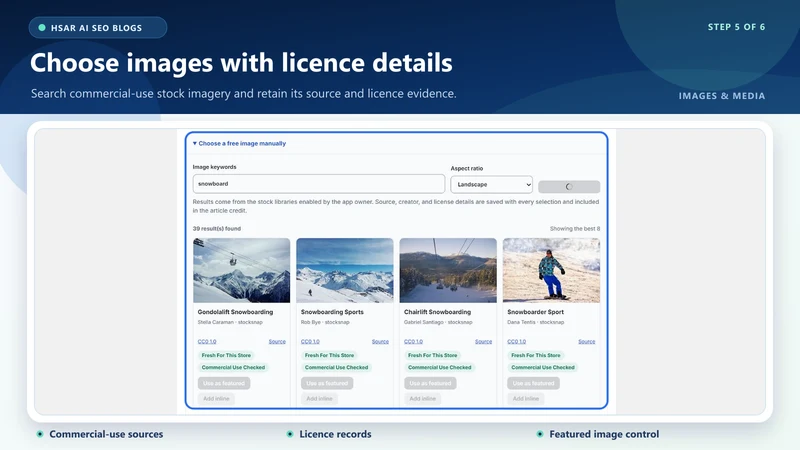This screenshot has width=800, height=450.
Task: Click the Image keywords input containing 'snowboard'
Action: [319, 184]
